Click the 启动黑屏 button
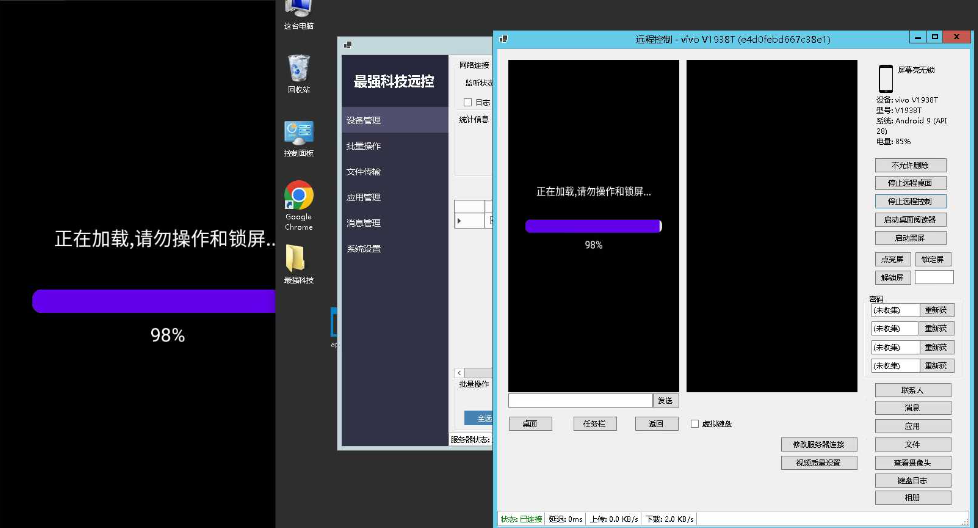 [x=911, y=238]
